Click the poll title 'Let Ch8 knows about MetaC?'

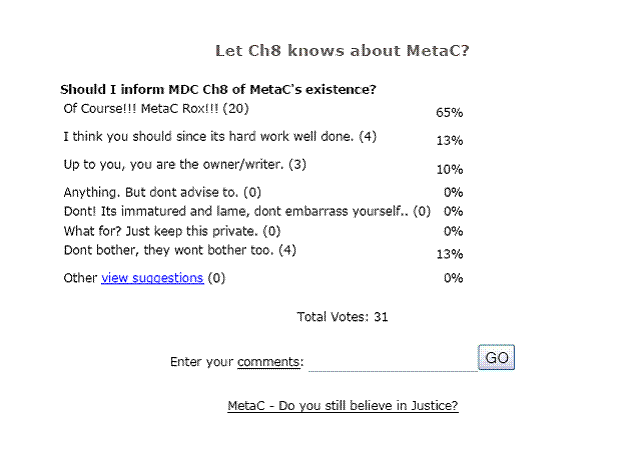pyautogui.click(x=342, y=50)
